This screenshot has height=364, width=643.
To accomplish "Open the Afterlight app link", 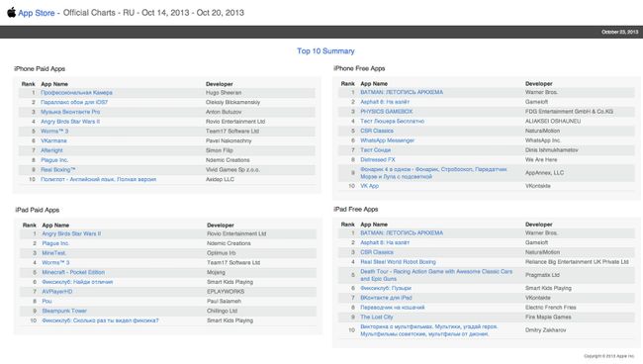I will 51,150.
